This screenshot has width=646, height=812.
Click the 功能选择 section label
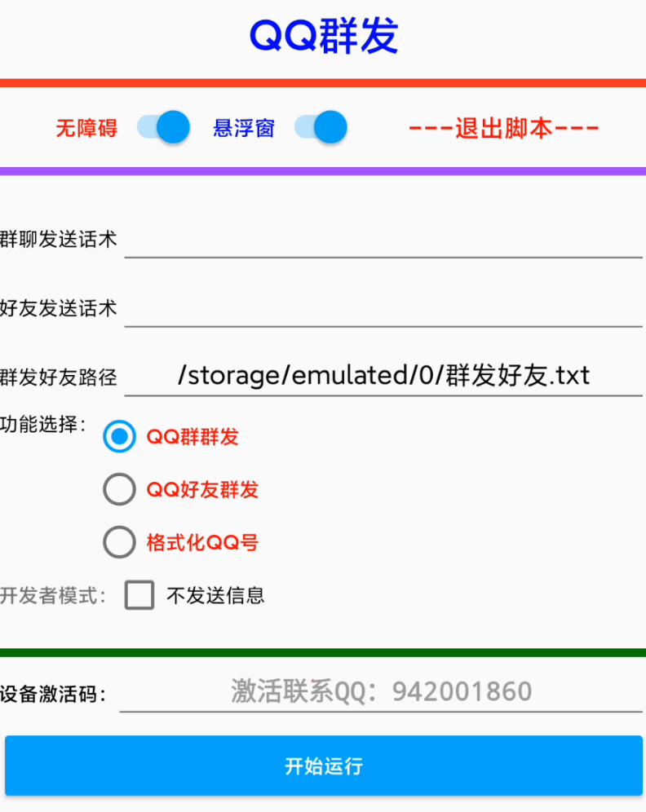pyautogui.click(x=42, y=425)
